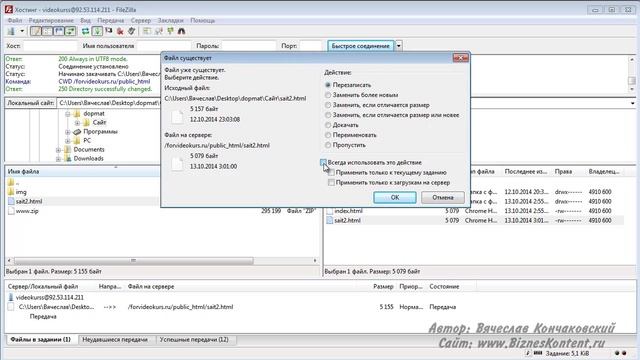Open Site Manager dropdown arrow
Screen dimensions: 640x360
pos(22,31)
